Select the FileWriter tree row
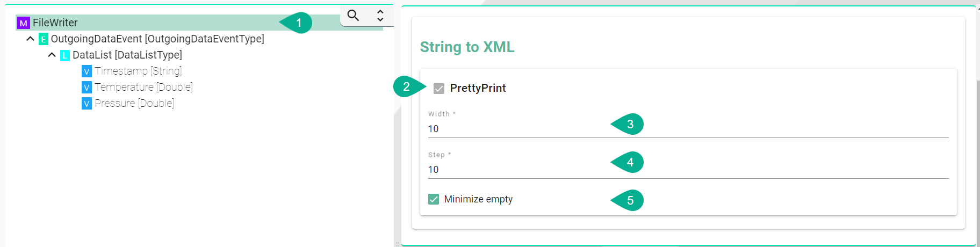The width and height of the screenshot is (980, 247). pyautogui.click(x=199, y=23)
